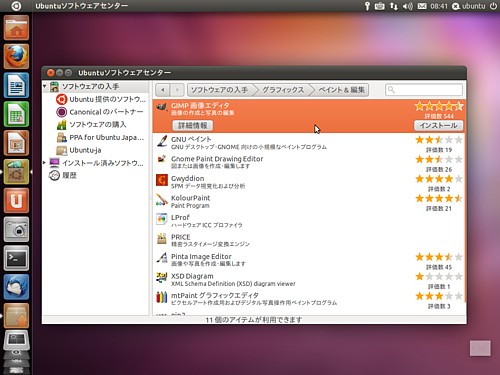Select PPA for Ubuntu Japanese sidebar entry
The width and height of the screenshot is (500, 375).
point(100,137)
